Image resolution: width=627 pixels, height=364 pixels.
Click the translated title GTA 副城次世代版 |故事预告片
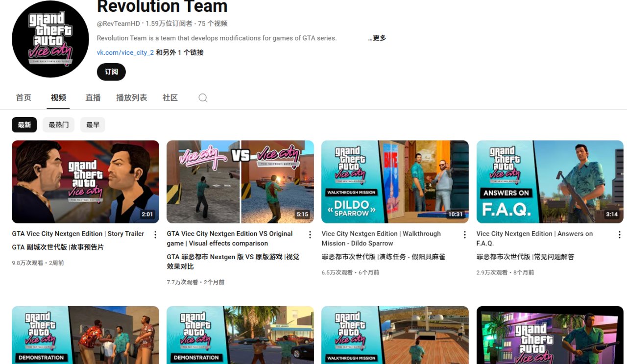[58, 247]
